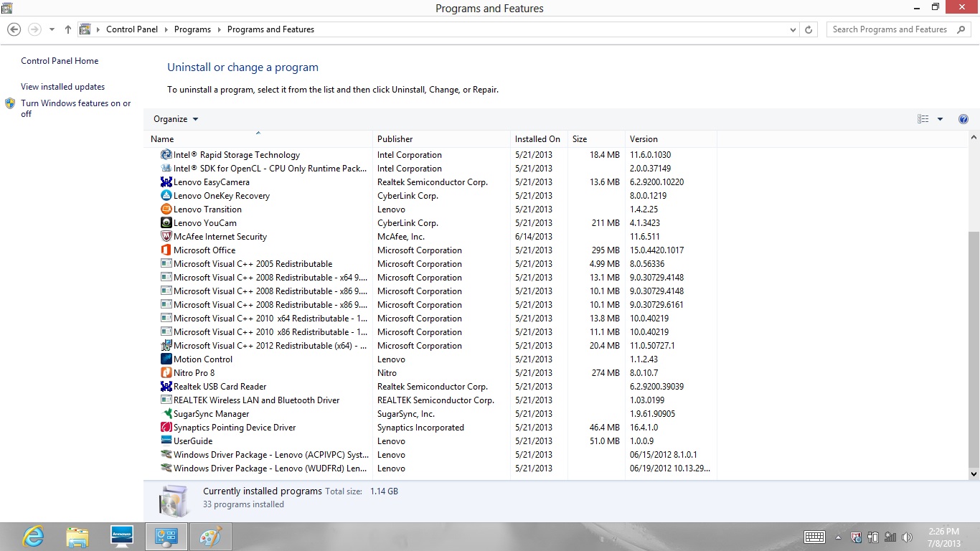Click the scrollbar down arrow
Image resolution: width=980 pixels, height=551 pixels.
click(x=974, y=474)
